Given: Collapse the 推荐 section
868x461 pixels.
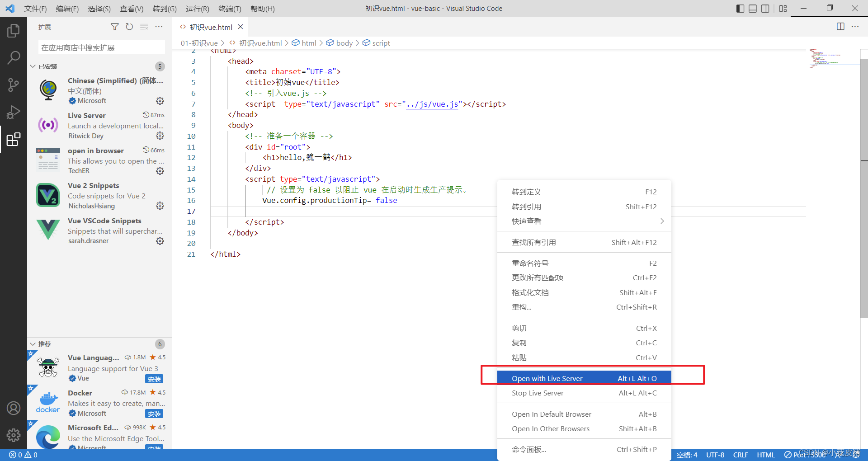Looking at the screenshot, I should pos(33,344).
